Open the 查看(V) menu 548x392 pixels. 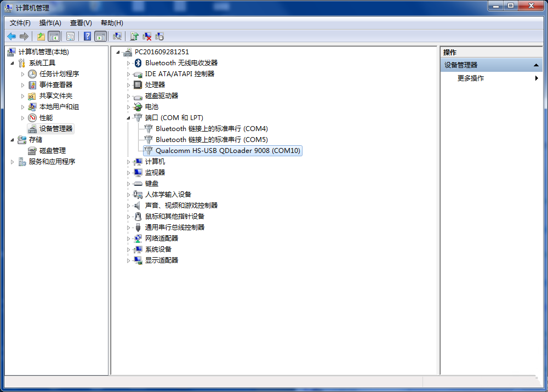click(81, 23)
